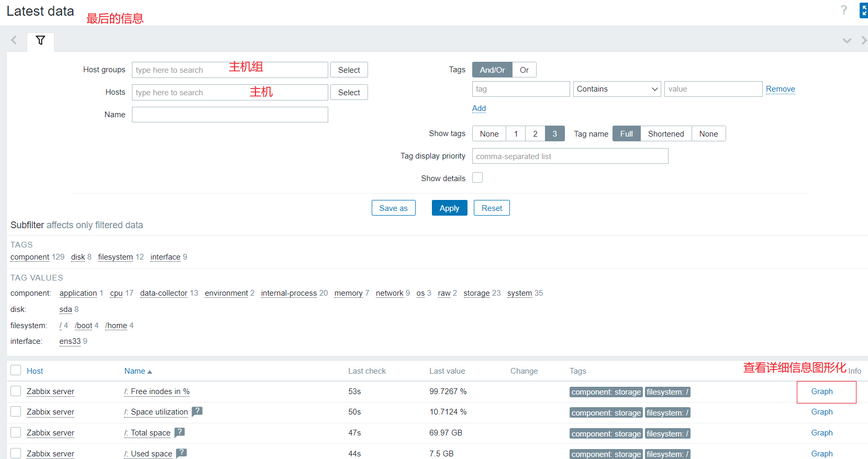Filter component value network
The height and width of the screenshot is (459, 868).
[x=390, y=293]
